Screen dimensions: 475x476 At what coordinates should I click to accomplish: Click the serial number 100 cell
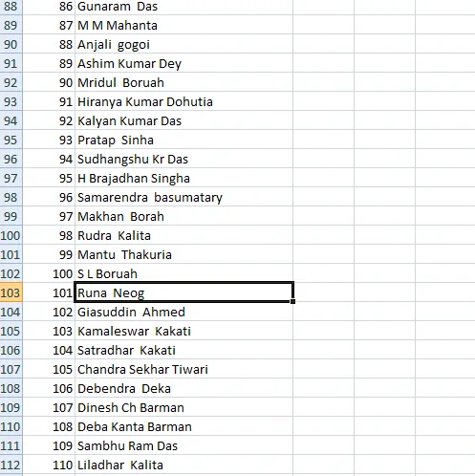point(49,273)
